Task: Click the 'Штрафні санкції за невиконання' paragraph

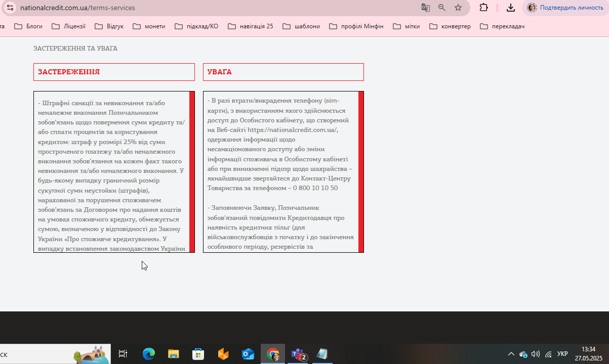Action: [111, 175]
